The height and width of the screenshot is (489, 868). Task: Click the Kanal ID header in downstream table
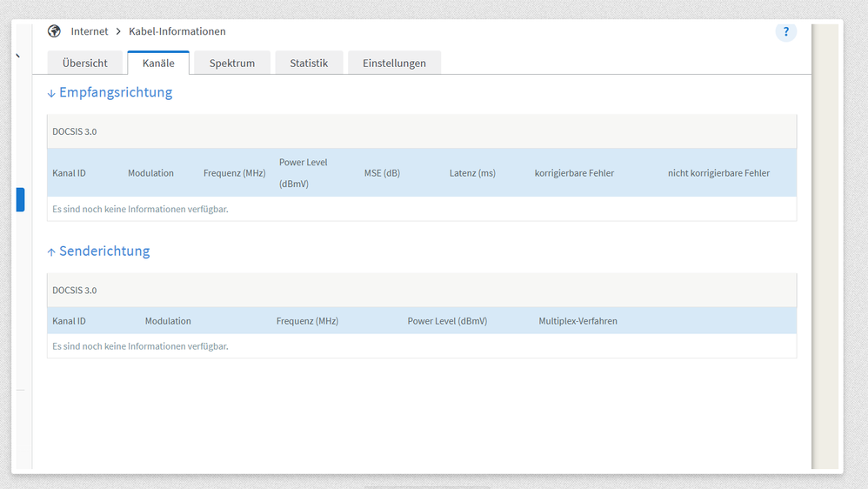pos(69,173)
